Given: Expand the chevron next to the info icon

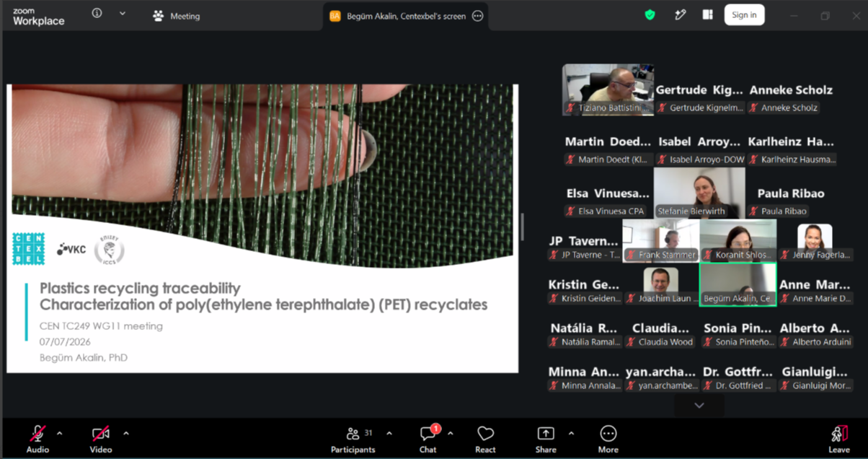Looking at the screenshot, I should [x=123, y=14].
